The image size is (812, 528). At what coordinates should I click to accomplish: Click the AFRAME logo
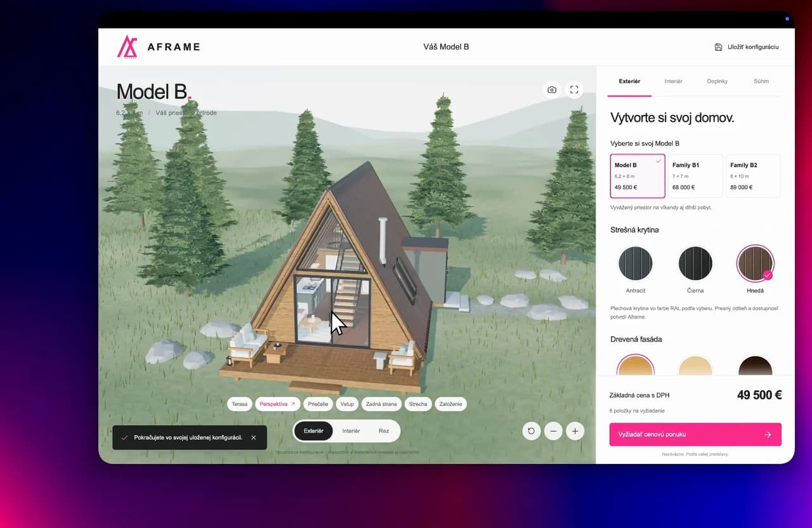pos(159,47)
